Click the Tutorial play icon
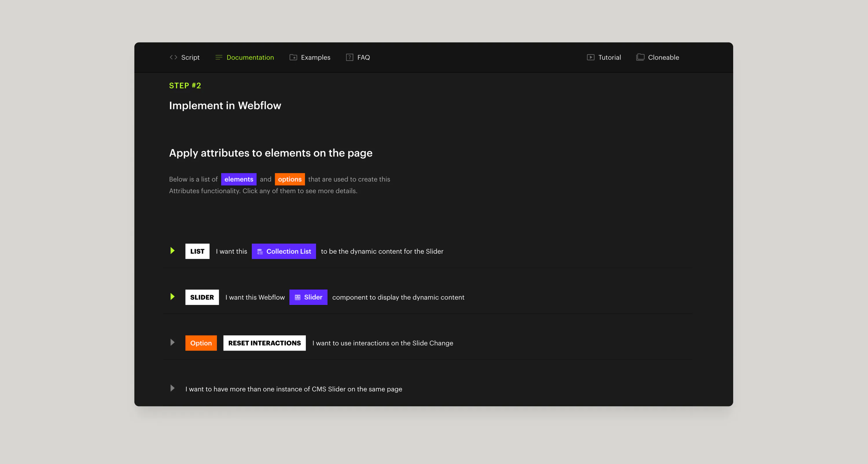This screenshot has width=868, height=464. click(x=590, y=57)
